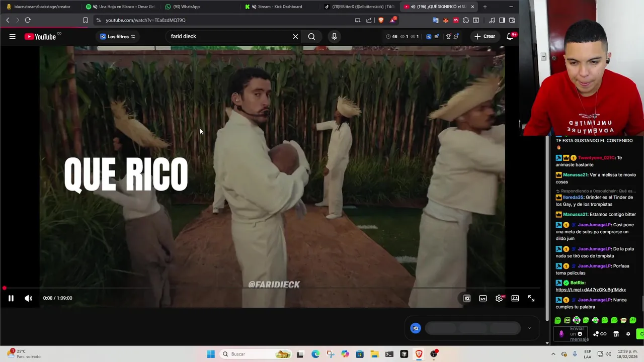Image resolution: width=644 pixels, height=362 pixels.
Task: Open the YouTube notifications bell
Action: click(x=510, y=36)
